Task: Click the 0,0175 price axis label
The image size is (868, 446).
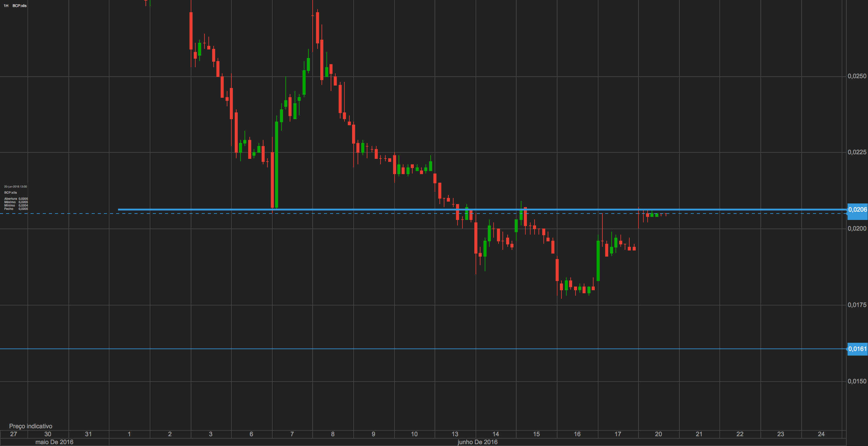Action: click(x=857, y=305)
